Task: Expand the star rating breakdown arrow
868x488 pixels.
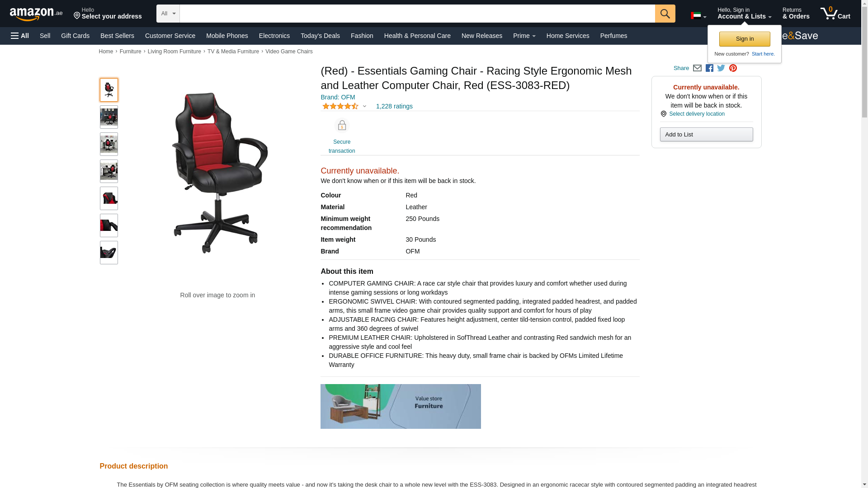Action: coord(364,107)
